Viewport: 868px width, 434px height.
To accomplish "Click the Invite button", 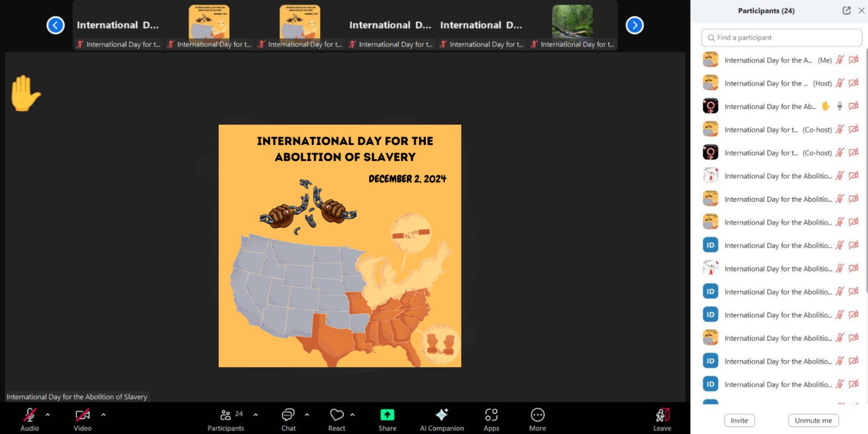I will [739, 420].
